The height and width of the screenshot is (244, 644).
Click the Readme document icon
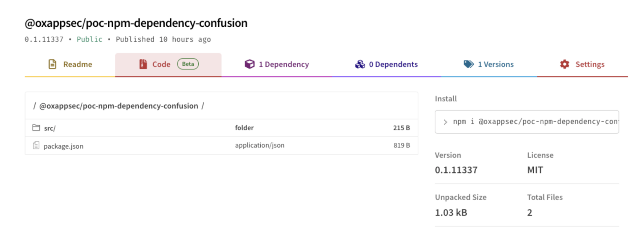click(52, 64)
